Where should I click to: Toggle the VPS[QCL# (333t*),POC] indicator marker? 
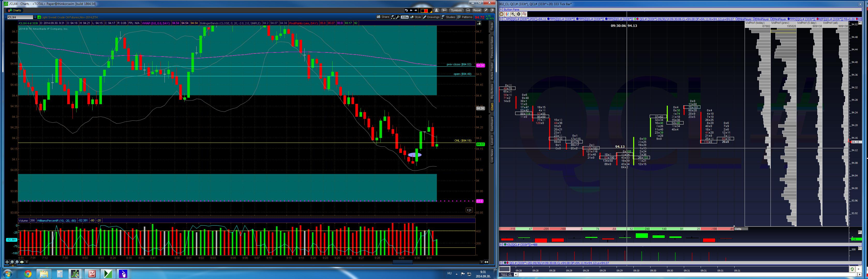tap(505, 19)
